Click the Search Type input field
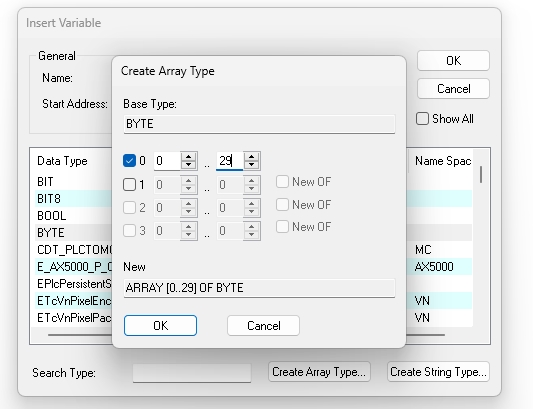The width and height of the screenshot is (533, 409). pos(192,373)
